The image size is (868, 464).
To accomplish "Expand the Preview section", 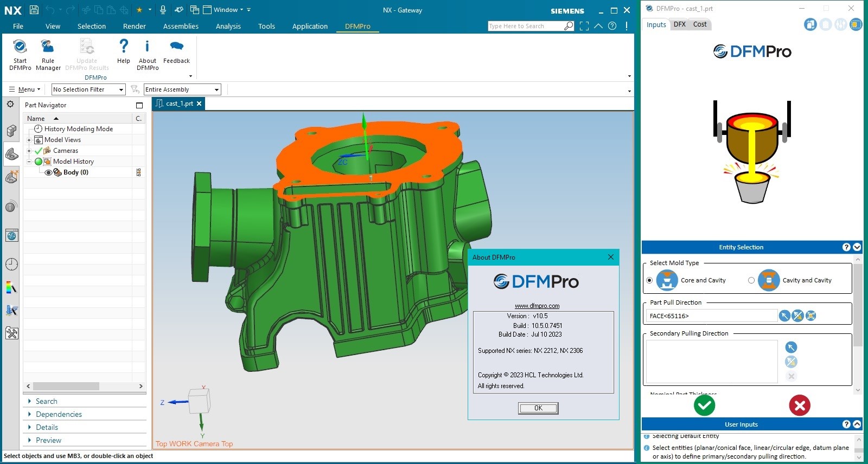I will tap(48, 440).
